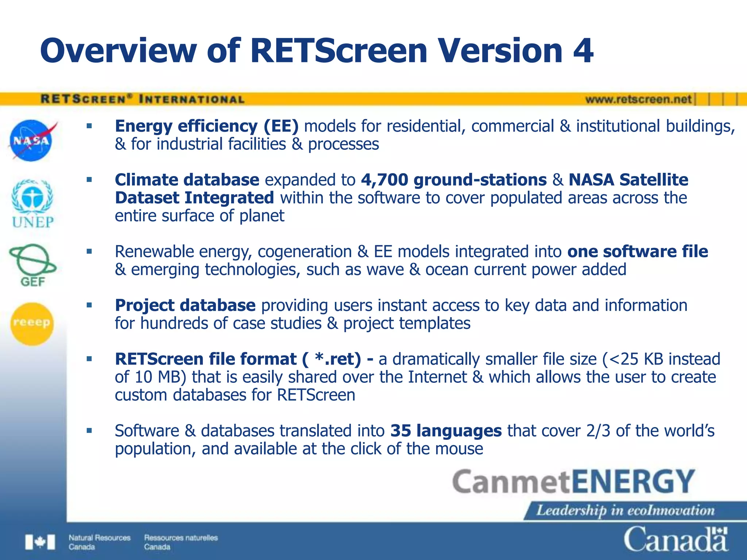
Task: Select the Project database bold heading
Action: [185, 305]
